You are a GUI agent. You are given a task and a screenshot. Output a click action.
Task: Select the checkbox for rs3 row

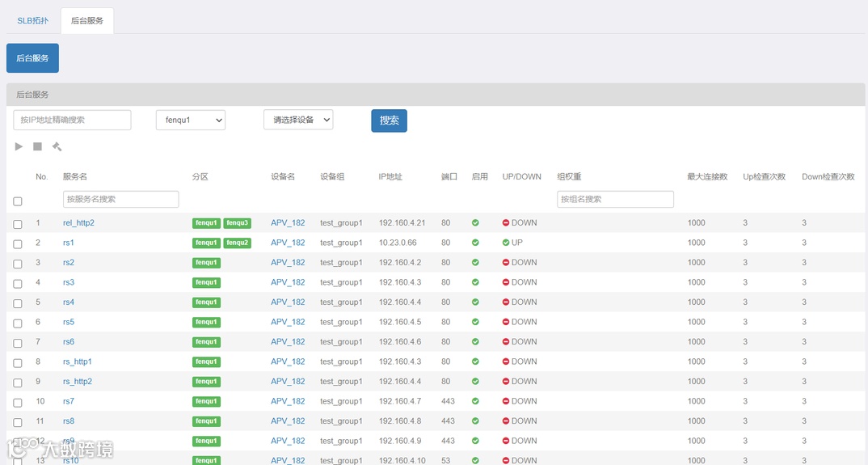(18, 284)
